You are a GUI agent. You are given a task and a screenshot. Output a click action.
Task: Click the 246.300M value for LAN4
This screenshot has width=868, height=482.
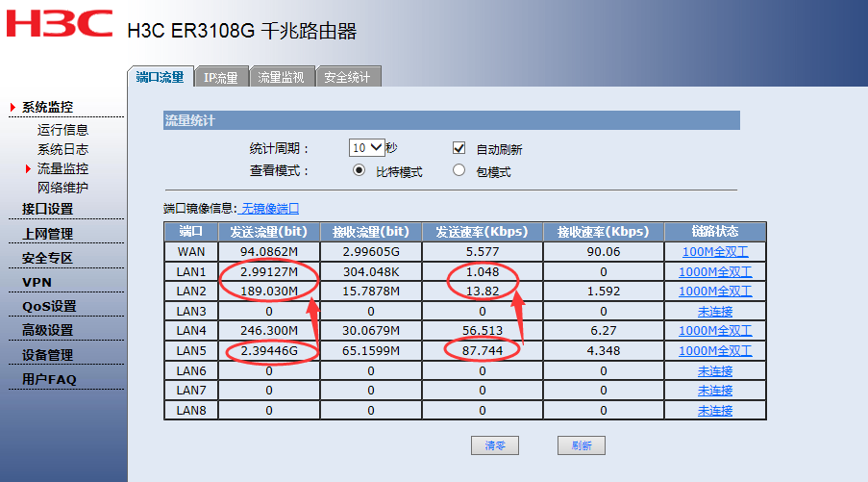click(x=269, y=331)
